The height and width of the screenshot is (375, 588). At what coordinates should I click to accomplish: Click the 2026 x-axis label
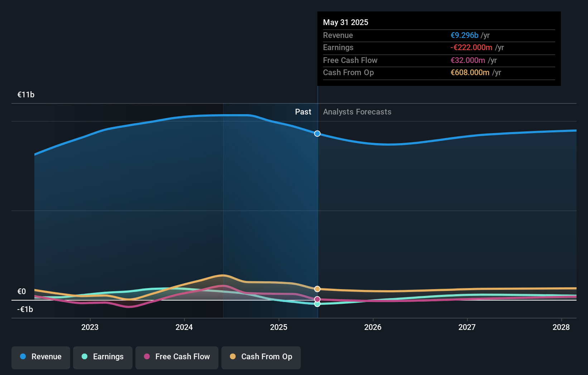click(373, 327)
